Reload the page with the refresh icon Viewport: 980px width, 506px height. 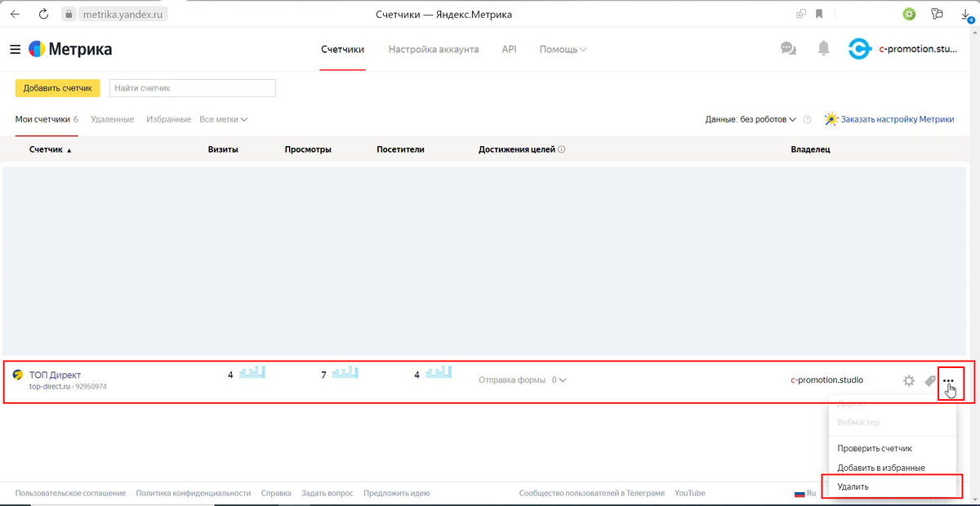click(x=43, y=14)
